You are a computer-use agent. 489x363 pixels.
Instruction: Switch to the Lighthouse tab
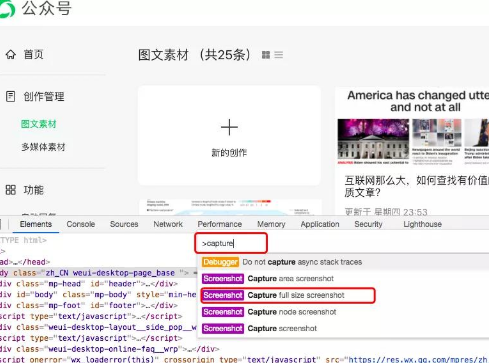click(x=422, y=224)
